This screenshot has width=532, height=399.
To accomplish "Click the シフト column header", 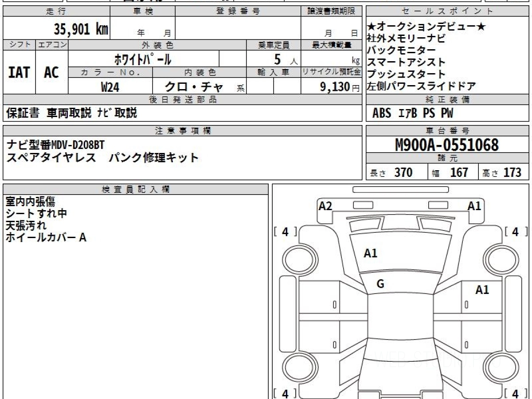I will point(19,45).
